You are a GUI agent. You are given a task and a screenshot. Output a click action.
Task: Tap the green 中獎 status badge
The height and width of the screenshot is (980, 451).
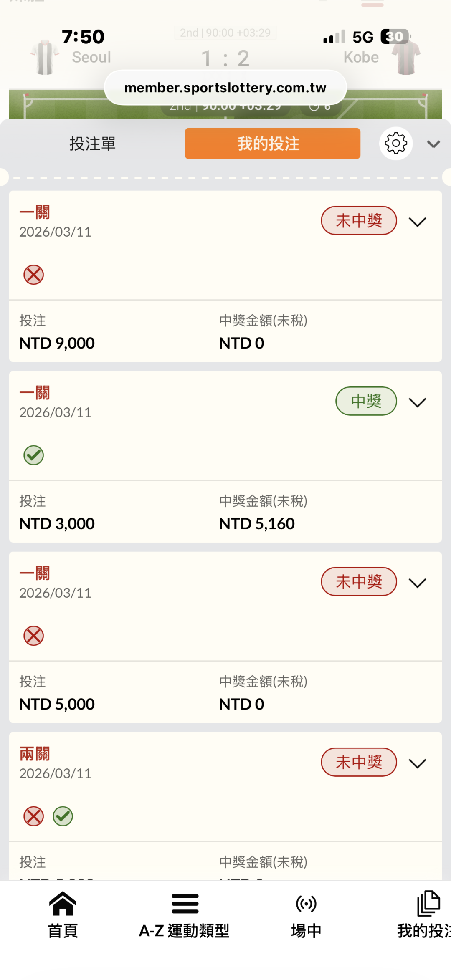tap(366, 401)
